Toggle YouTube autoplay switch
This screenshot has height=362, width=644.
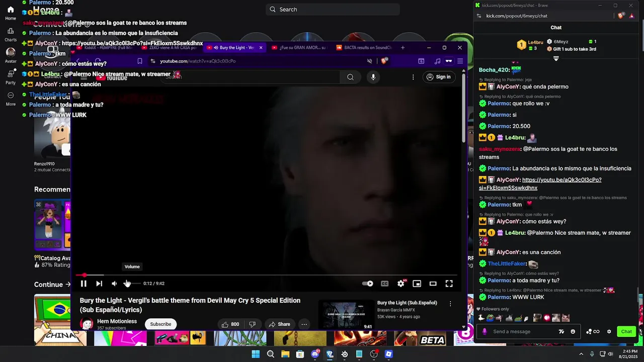(x=368, y=284)
